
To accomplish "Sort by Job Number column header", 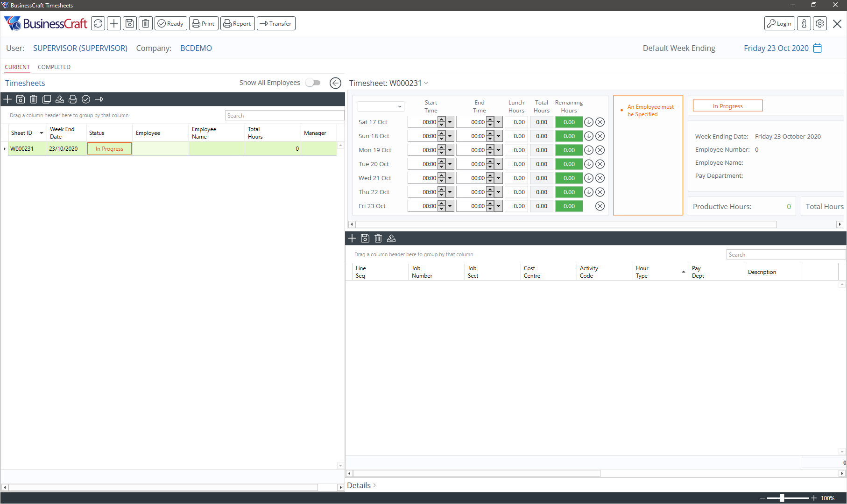I will point(437,272).
